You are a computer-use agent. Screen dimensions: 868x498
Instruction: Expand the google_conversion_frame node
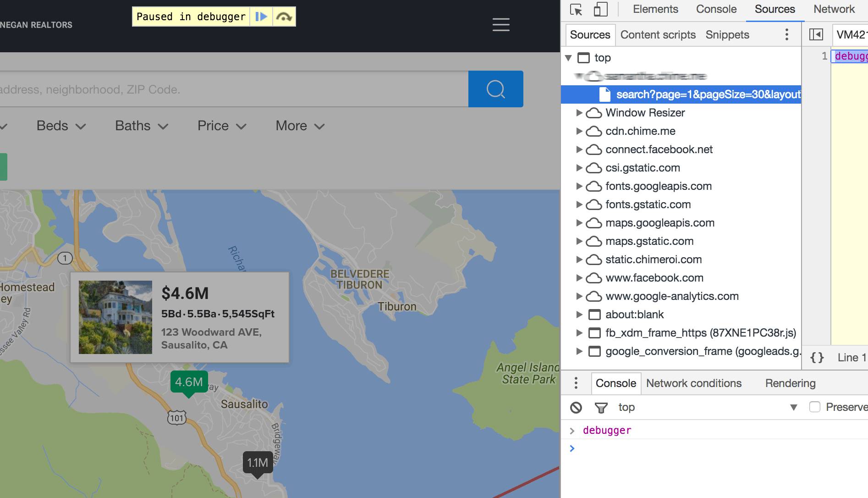579,351
